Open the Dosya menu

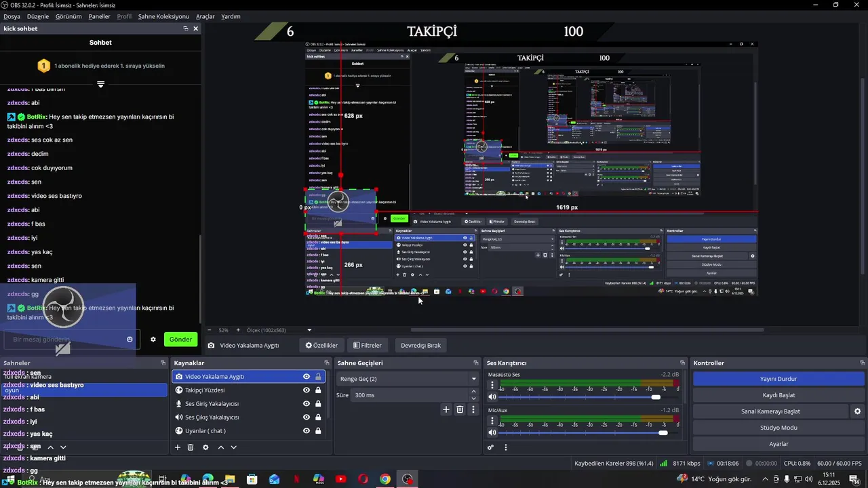(x=12, y=16)
